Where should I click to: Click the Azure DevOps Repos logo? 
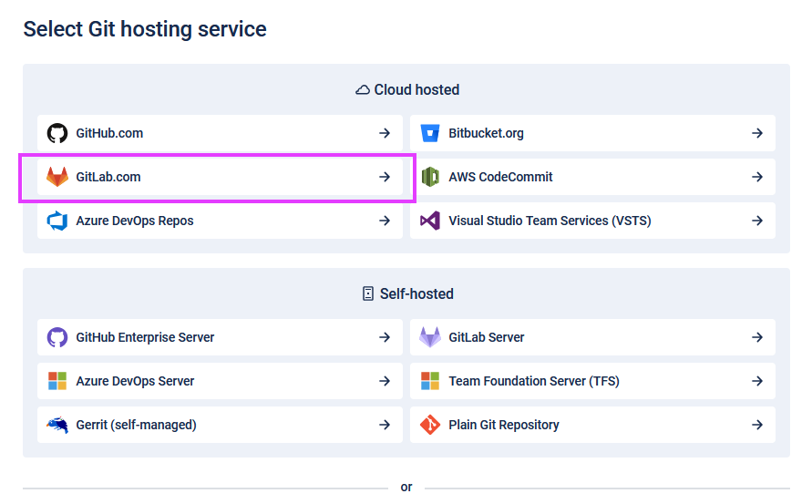point(57,221)
